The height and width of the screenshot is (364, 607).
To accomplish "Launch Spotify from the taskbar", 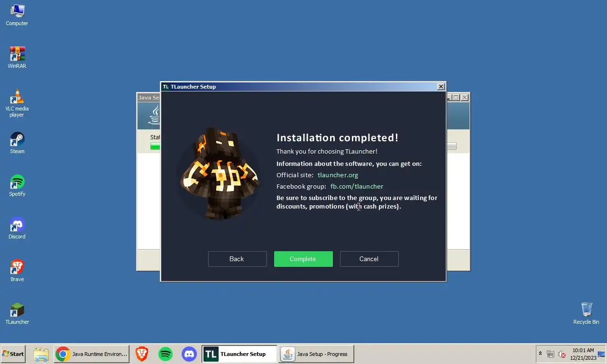I will coord(165,354).
